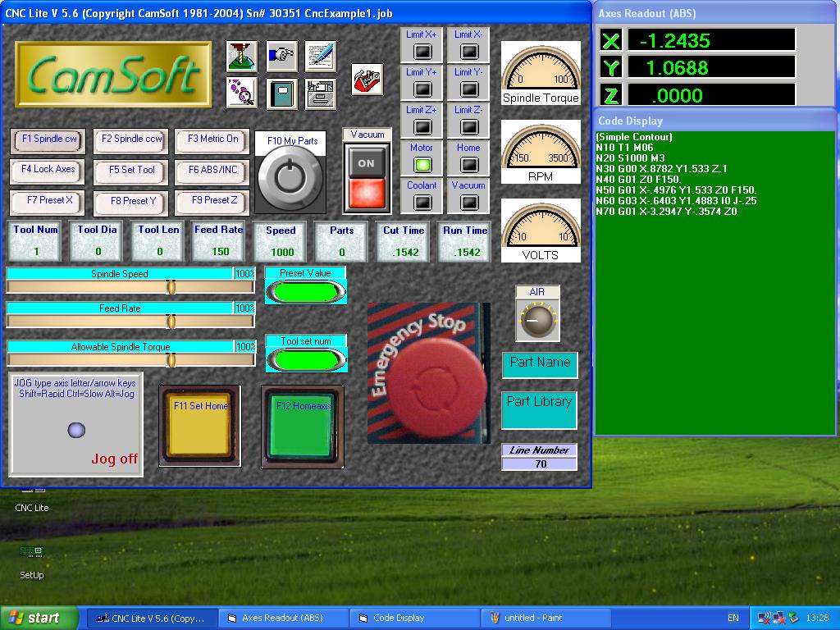The image size is (840, 630).
Task: Toggle the Limit X+ indicator
Action: tap(422, 52)
